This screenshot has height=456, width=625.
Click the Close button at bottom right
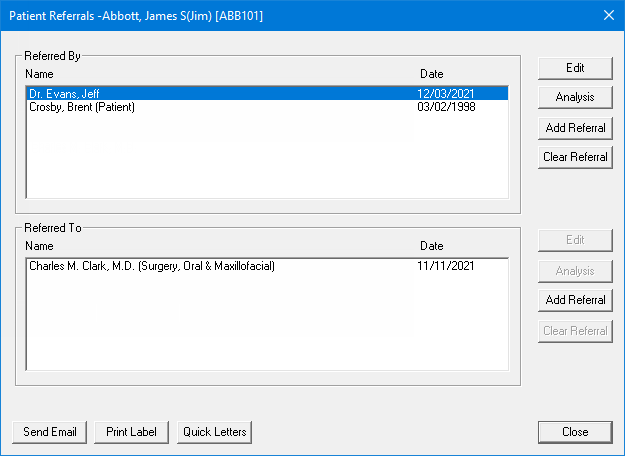574,432
